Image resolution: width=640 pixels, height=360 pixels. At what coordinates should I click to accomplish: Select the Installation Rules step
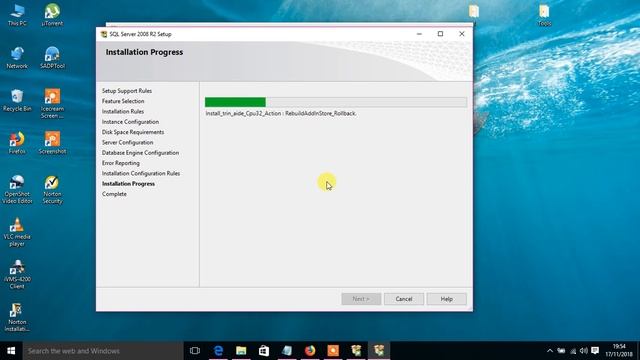point(123,111)
